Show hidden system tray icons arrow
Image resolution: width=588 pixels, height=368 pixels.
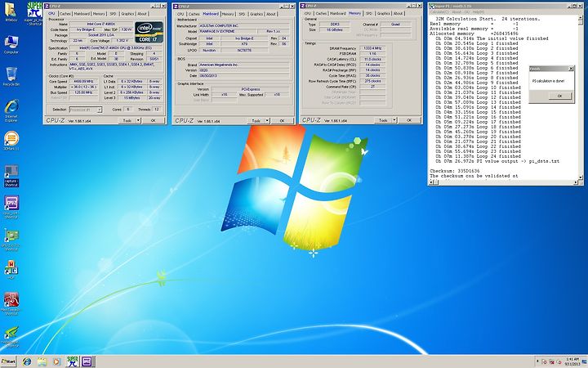(537, 361)
